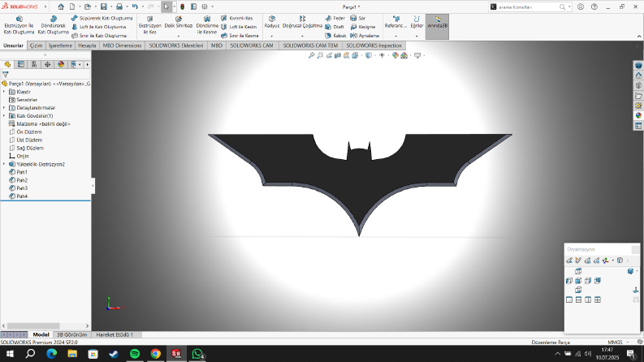644x362 pixels.
Task: Click Ekstrüzyon ile Katı Oluşturma tool
Action: pos(19,25)
